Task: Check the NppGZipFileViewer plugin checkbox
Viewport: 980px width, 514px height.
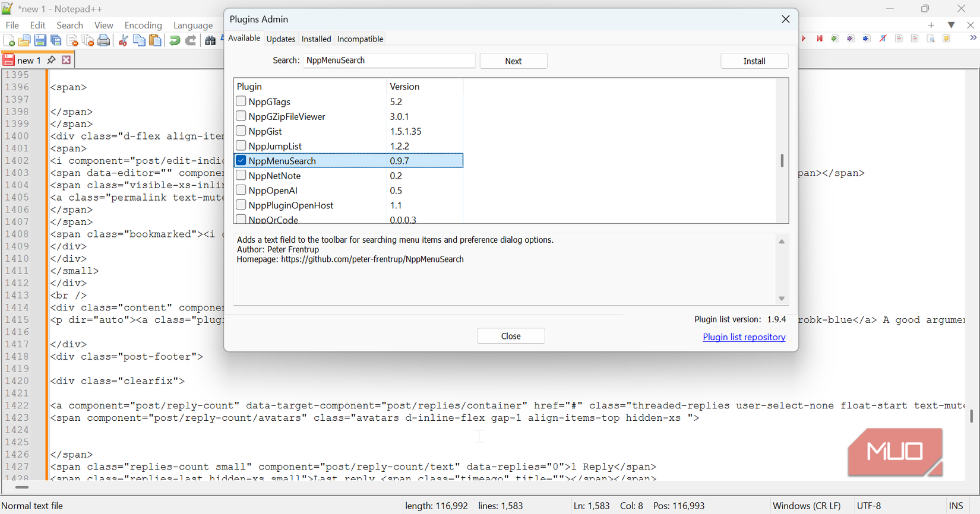Action: (x=241, y=116)
